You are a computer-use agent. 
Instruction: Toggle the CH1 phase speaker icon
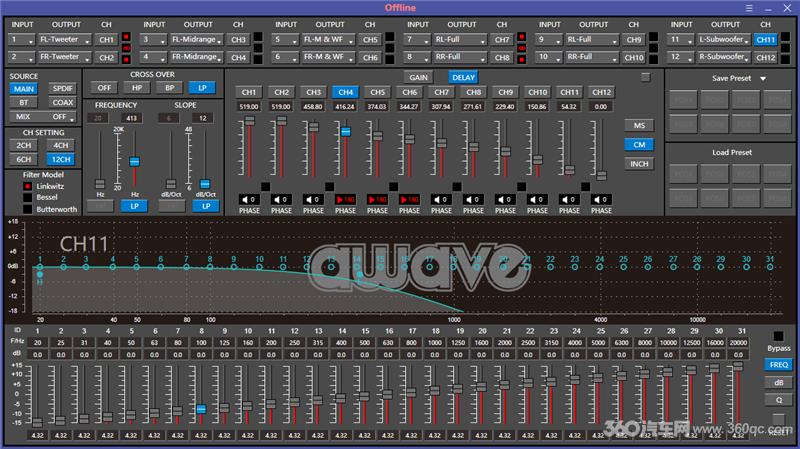tap(249, 199)
